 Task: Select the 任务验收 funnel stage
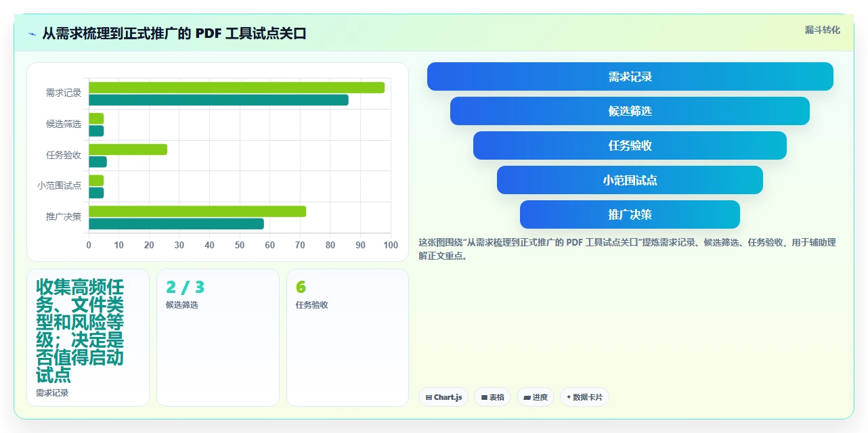(x=630, y=145)
